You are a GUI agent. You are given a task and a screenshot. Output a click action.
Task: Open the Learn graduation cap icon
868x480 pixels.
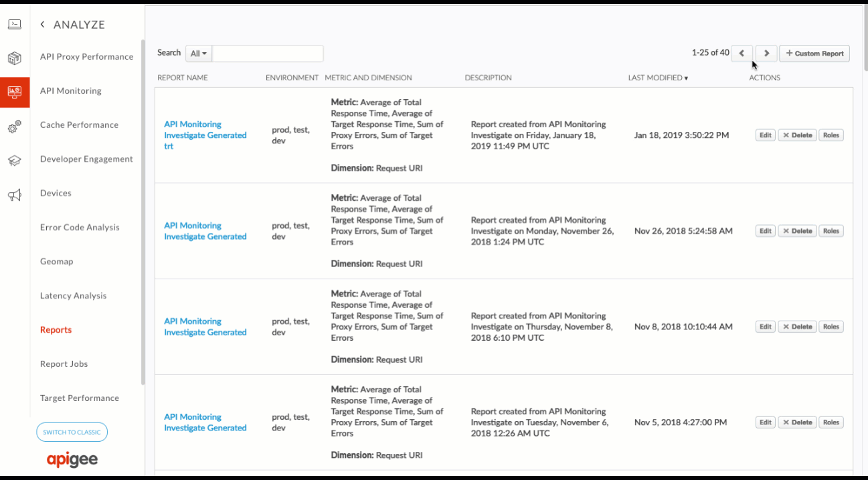point(15,161)
